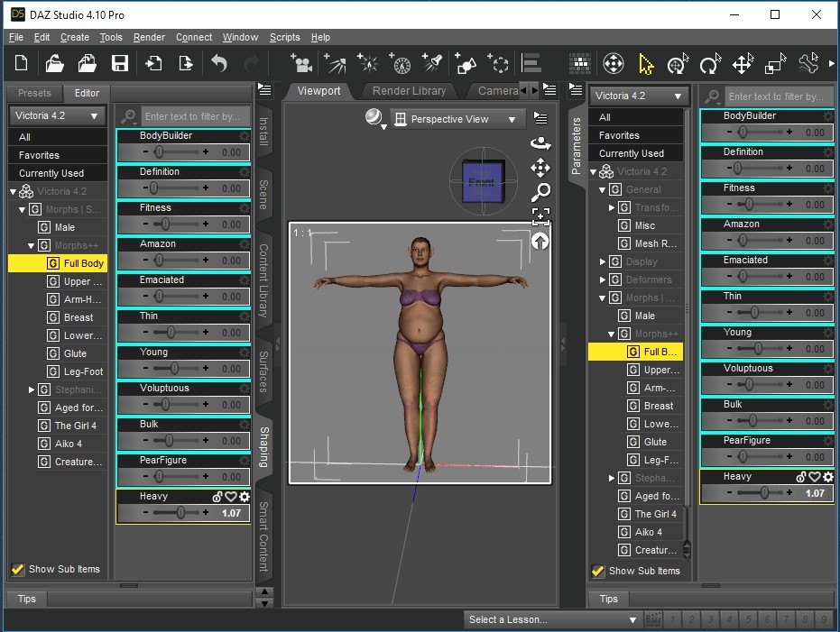Open the Content Library side tab

point(263,279)
